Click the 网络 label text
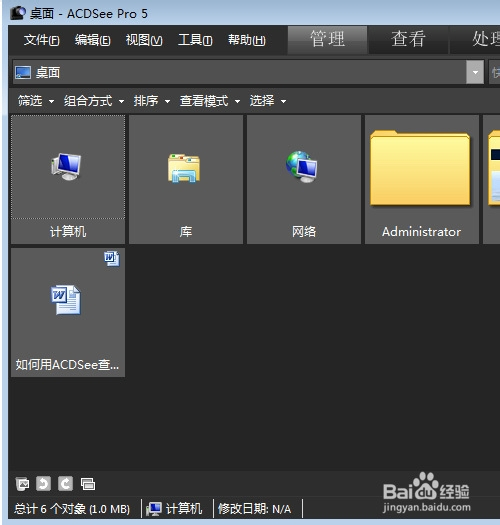Screen dimensions: 500x525 304,232
